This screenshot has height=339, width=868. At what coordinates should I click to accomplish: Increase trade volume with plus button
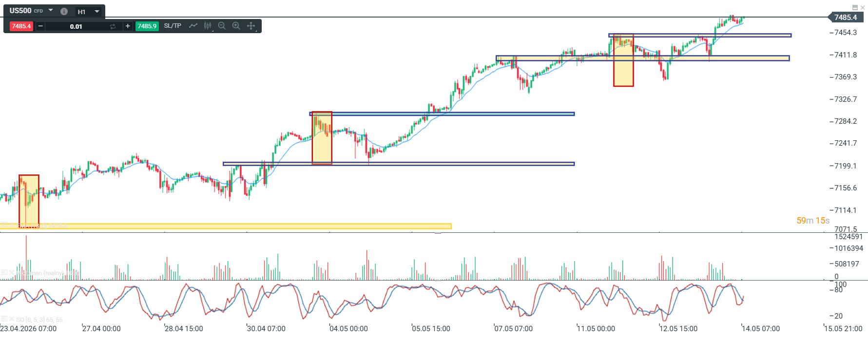click(128, 26)
